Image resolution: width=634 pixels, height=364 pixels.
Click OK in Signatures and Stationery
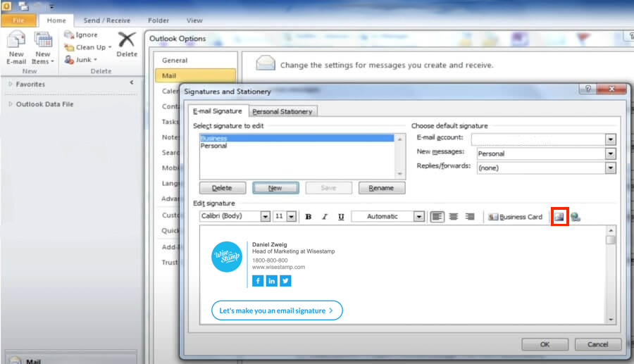545,344
